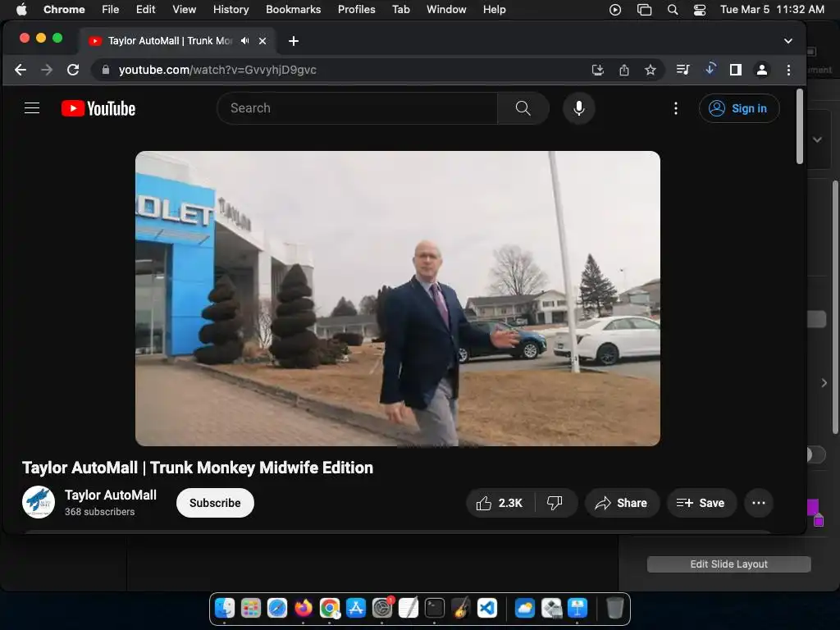Screen dimensions: 840x630
Task: Go back in Chrome
Action: 21,70
